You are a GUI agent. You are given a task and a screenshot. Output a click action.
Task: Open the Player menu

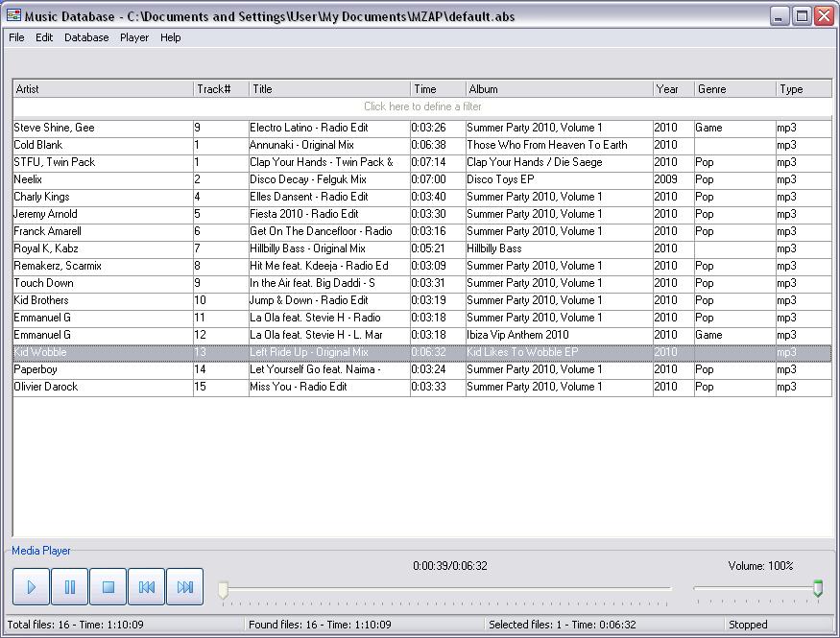133,37
